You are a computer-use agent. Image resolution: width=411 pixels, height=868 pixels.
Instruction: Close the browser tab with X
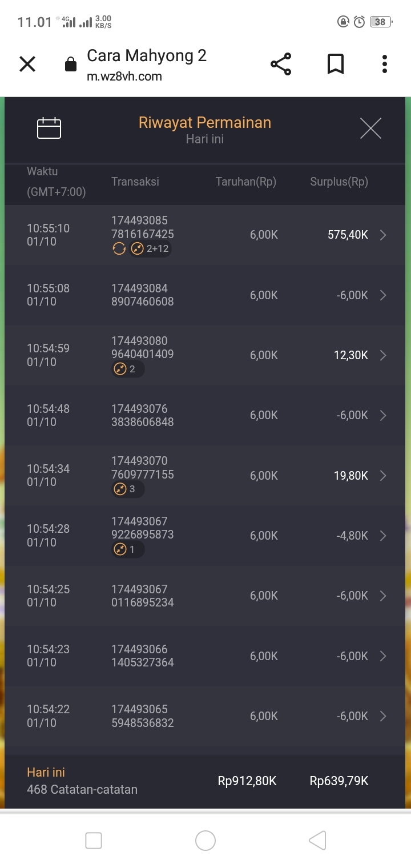pos(27,64)
